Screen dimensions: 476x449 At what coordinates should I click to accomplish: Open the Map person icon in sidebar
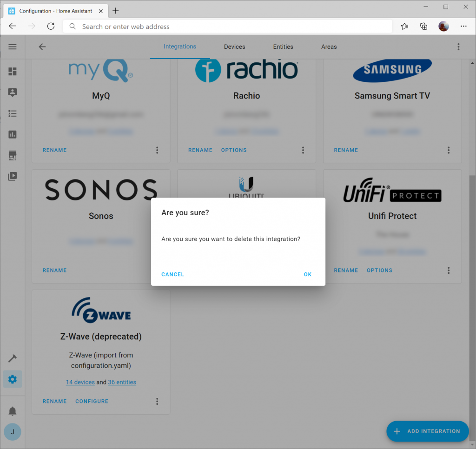[x=13, y=92]
